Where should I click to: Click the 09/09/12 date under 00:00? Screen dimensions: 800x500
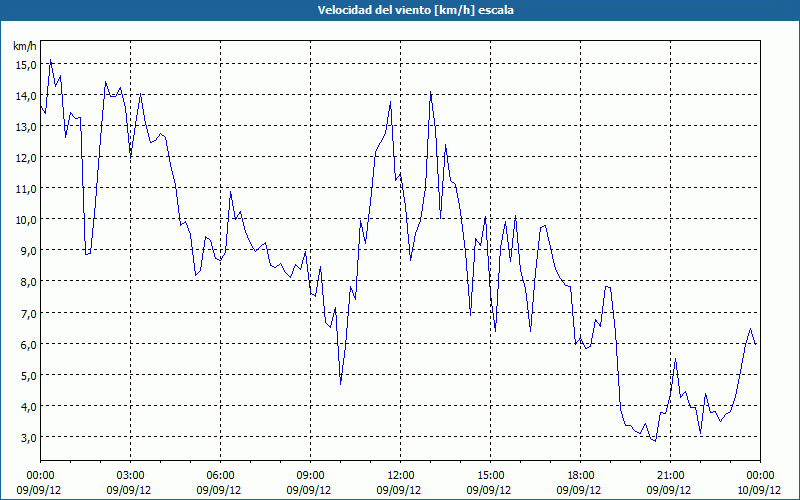[39, 490]
